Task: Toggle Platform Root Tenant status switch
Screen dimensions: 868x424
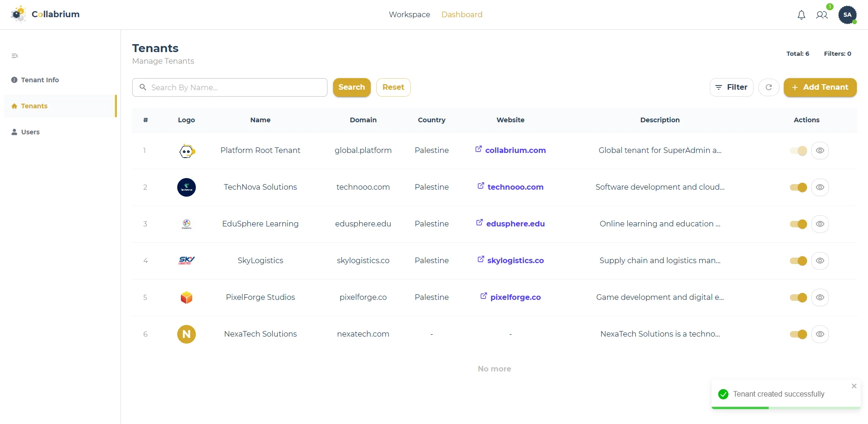Action: 798,151
